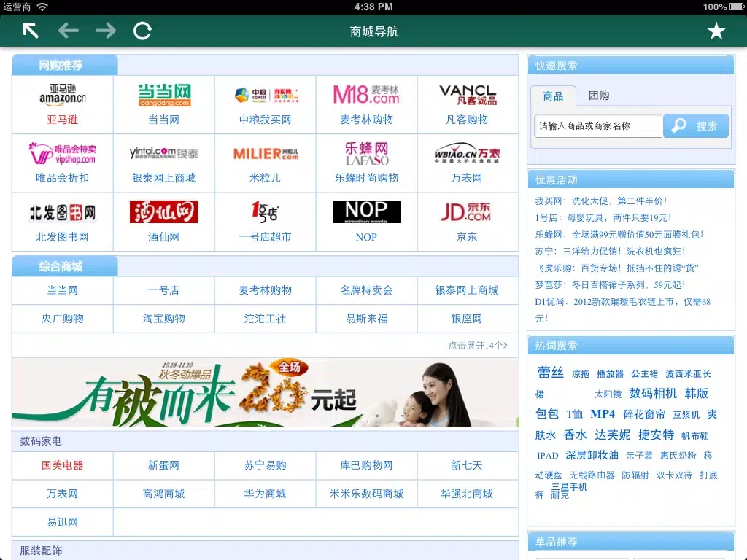Open 唯品会折扣 text link

pyautogui.click(x=63, y=178)
